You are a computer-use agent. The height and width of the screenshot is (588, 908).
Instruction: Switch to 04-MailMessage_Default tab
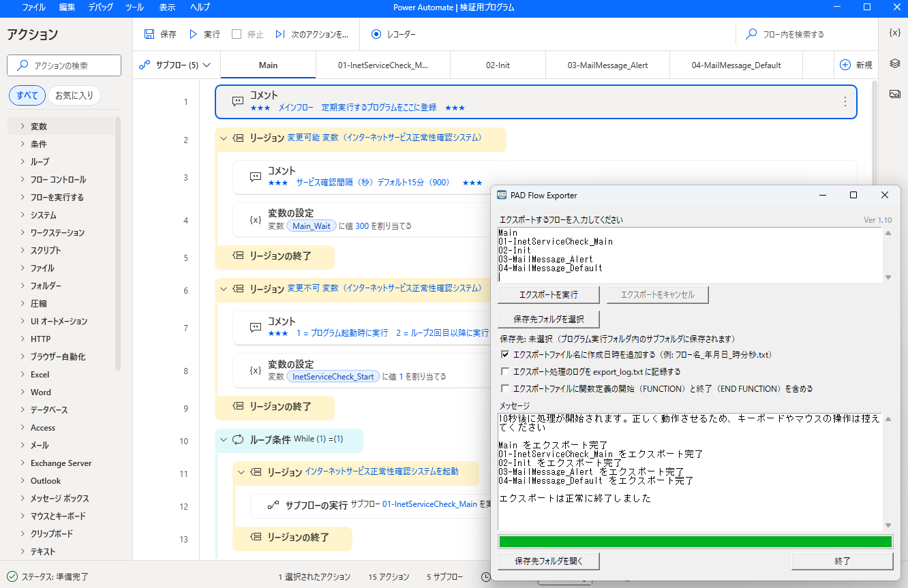pyautogui.click(x=736, y=65)
